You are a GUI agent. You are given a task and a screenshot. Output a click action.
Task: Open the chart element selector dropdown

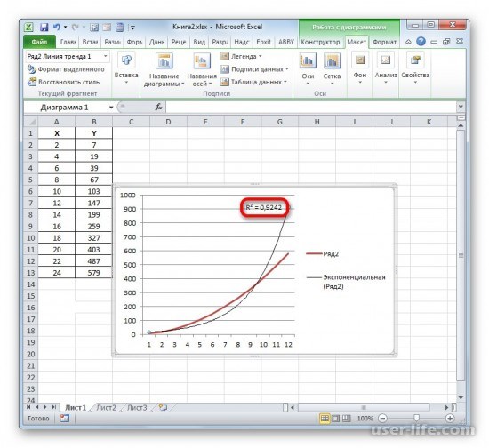point(106,56)
